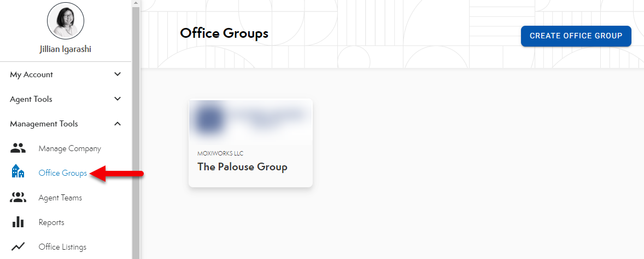Click the Office Groups buildings icon
This screenshot has height=259, width=644.
pos(18,172)
